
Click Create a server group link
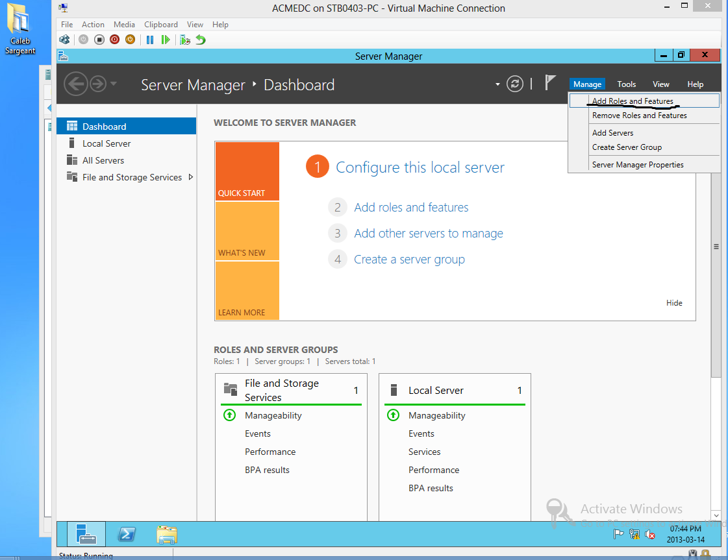click(x=409, y=259)
